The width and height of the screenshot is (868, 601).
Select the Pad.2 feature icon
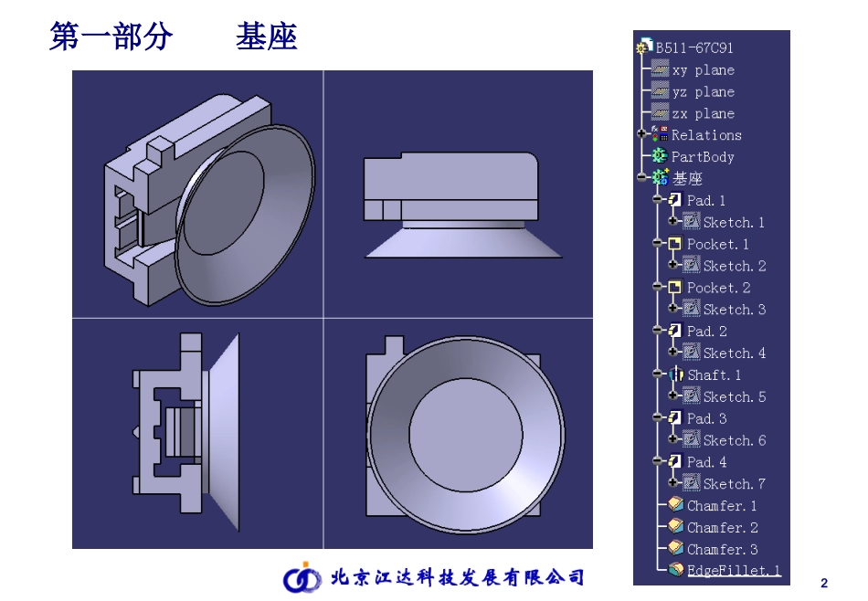coord(675,331)
